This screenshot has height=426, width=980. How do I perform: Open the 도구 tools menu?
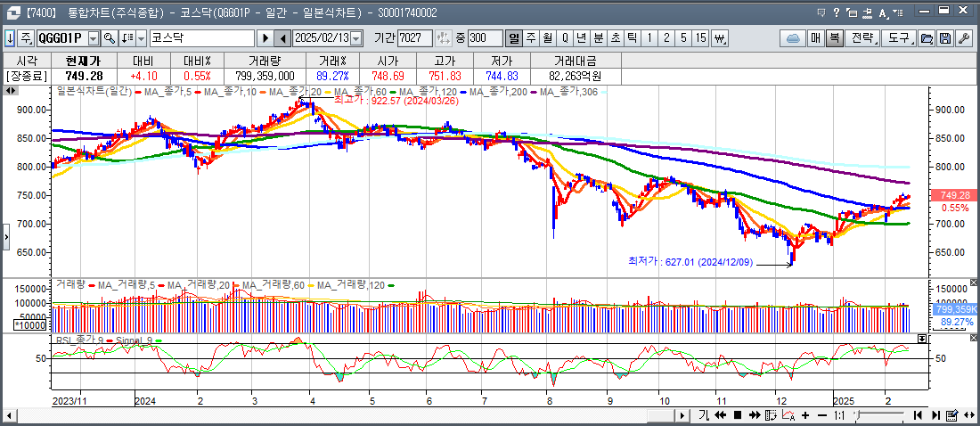(900, 38)
